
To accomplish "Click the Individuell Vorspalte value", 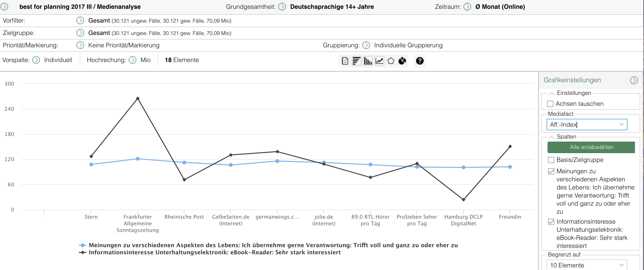I will (x=58, y=60).
